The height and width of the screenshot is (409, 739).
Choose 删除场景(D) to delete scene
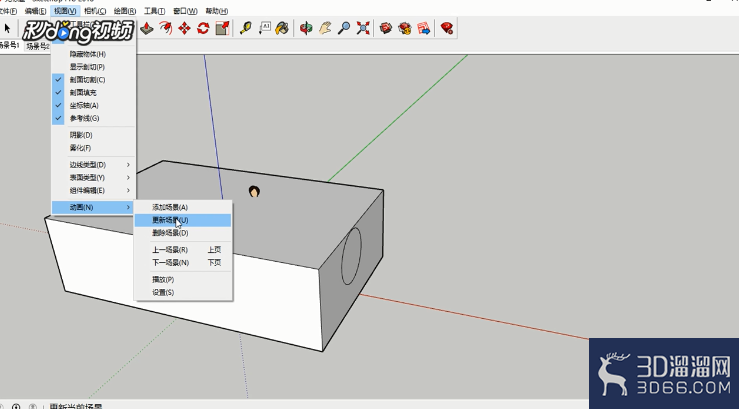[x=183, y=233]
